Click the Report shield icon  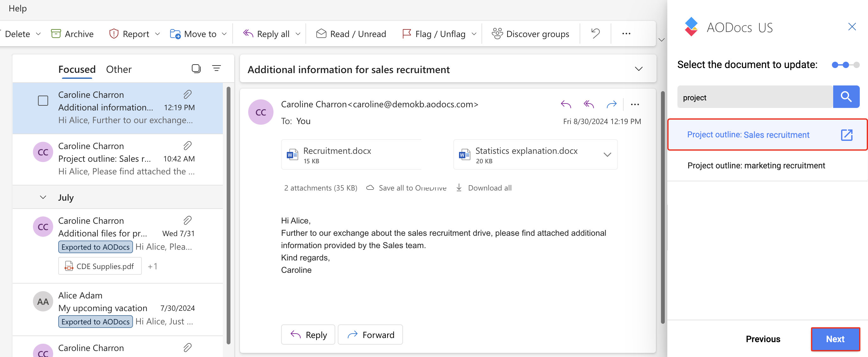click(x=114, y=34)
